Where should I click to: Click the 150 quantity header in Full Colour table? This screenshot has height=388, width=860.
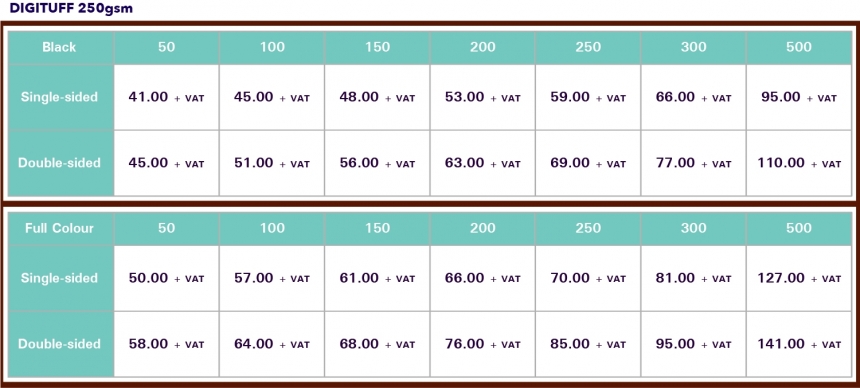click(377, 228)
